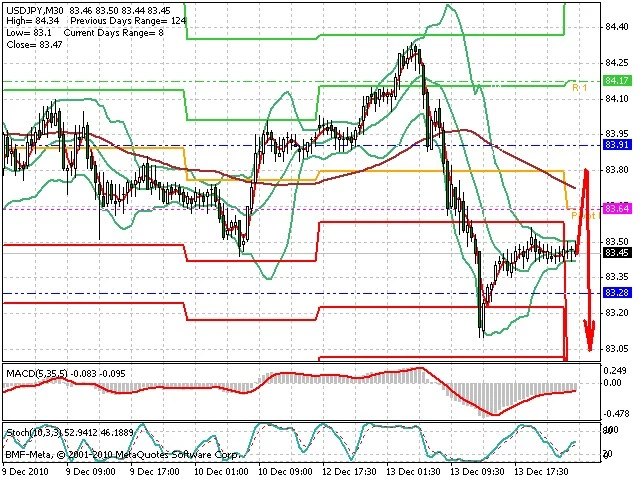
Task: Click the '13 Dec 01:30' time label
Action: point(413,471)
